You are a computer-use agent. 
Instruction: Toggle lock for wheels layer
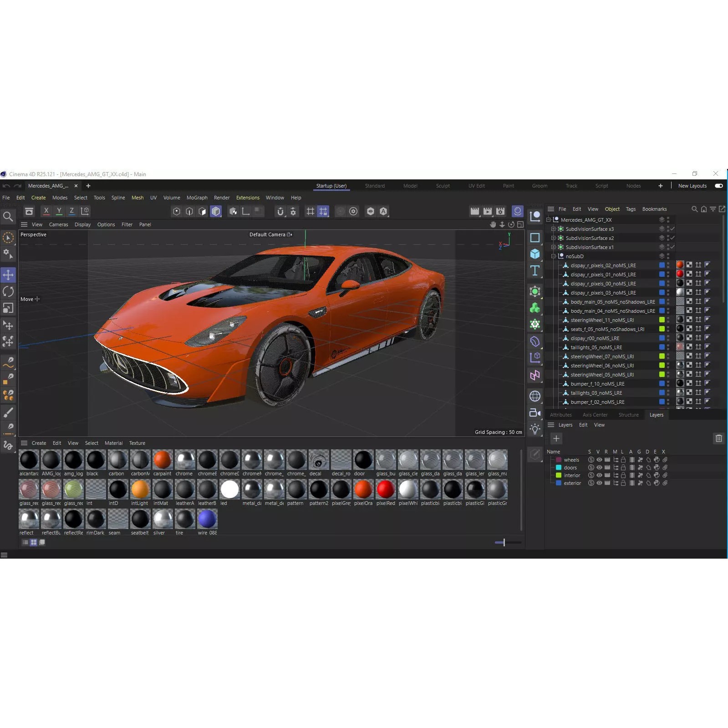point(623,460)
